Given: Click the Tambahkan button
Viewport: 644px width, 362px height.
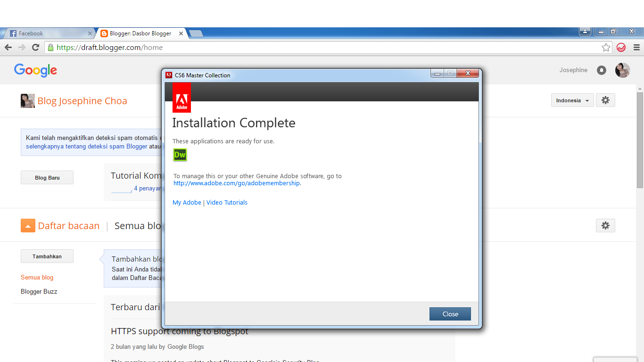Looking at the screenshot, I should (x=47, y=256).
